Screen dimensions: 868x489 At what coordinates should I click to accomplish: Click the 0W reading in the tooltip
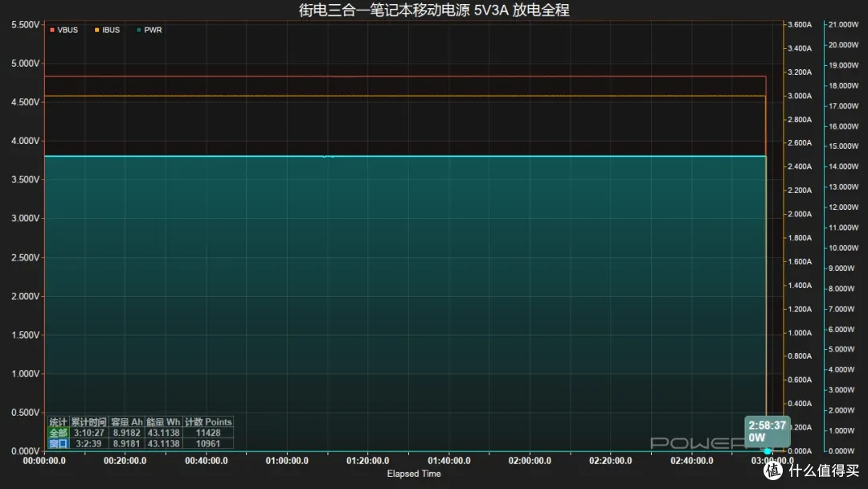pyautogui.click(x=757, y=438)
